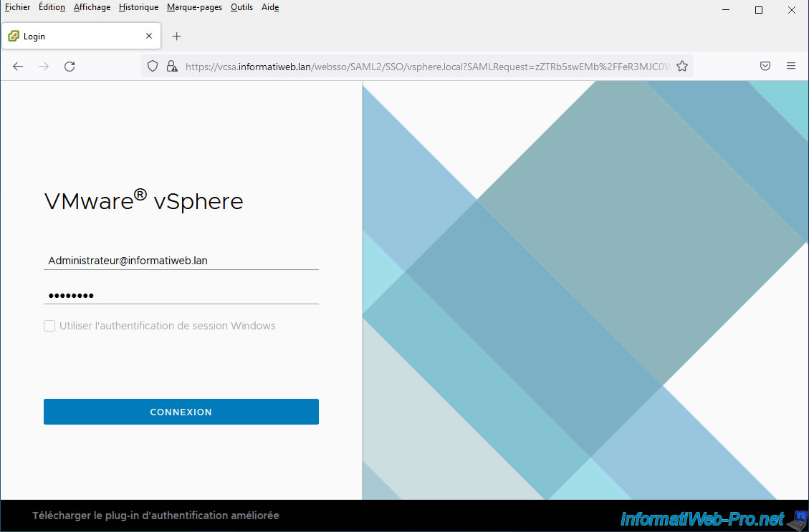Screen dimensions: 809x532
Task: Close the Login tab
Action: coord(149,36)
